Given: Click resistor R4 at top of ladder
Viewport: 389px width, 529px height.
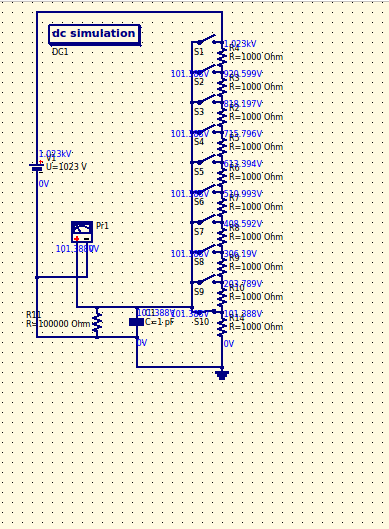Looking at the screenshot, I should click(x=222, y=57).
